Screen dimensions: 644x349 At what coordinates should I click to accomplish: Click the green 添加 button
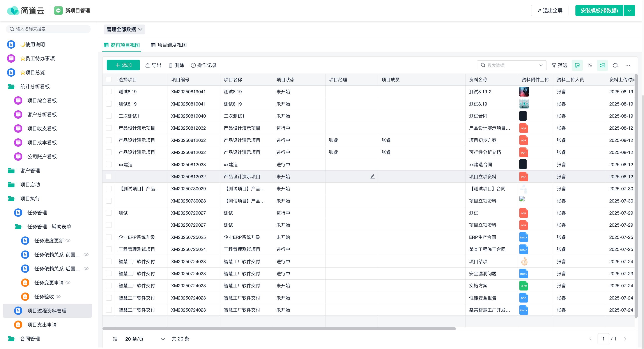[x=123, y=65]
